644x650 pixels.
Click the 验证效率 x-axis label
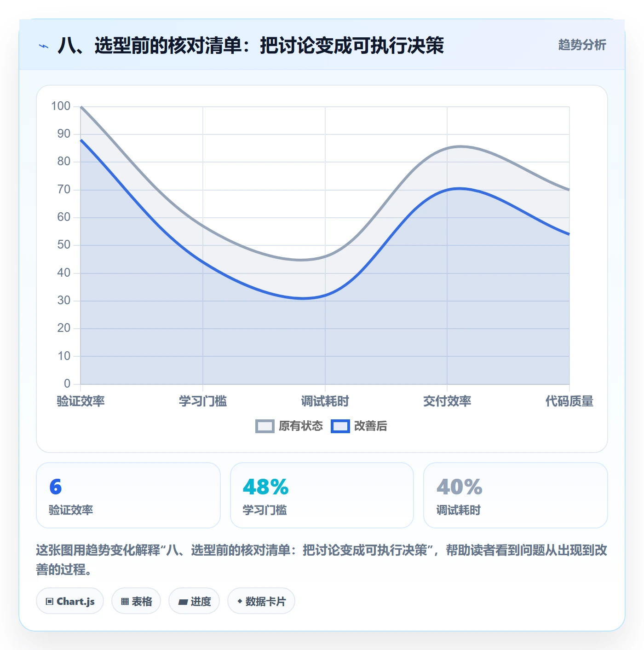click(x=80, y=401)
